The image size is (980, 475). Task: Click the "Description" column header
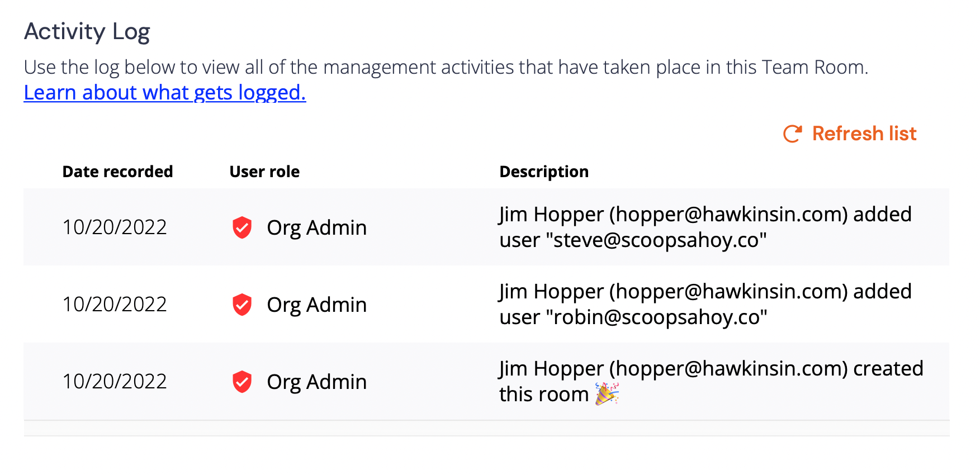544,172
